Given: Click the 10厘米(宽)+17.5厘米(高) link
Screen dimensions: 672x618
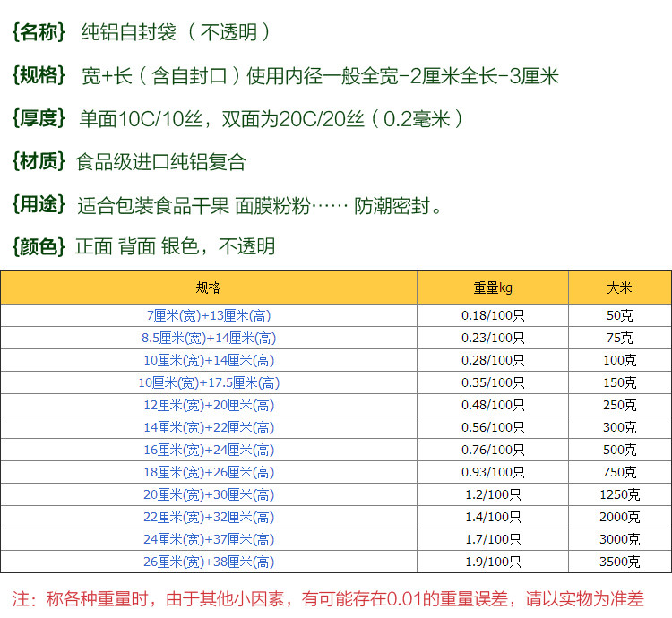Looking at the screenshot, I should click(x=209, y=382).
